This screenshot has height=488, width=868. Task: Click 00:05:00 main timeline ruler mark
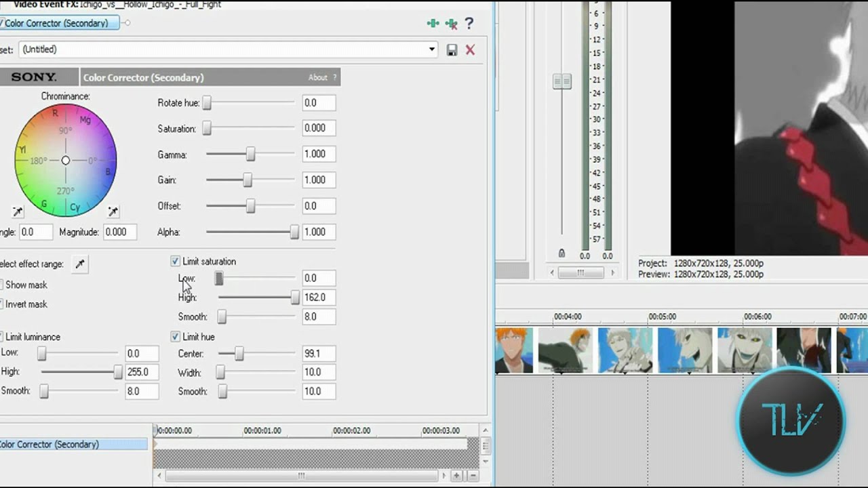pyautogui.click(x=662, y=317)
